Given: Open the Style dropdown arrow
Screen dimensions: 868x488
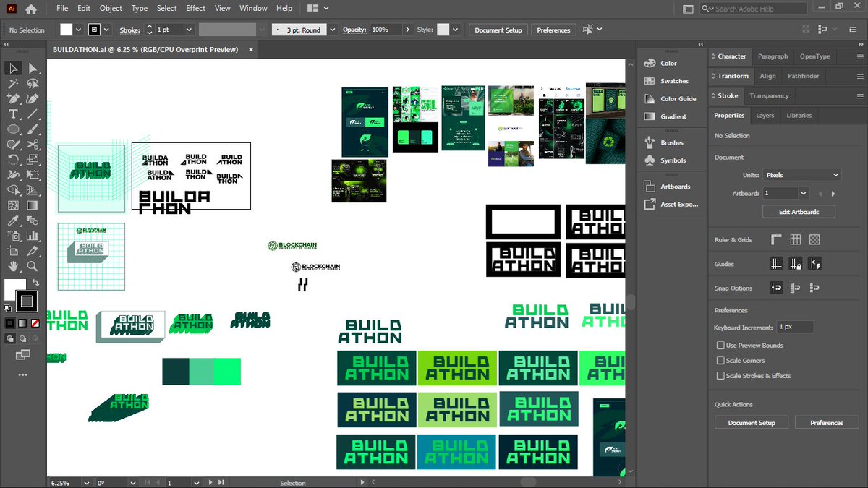Looking at the screenshot, I should (x=456, y=30).
